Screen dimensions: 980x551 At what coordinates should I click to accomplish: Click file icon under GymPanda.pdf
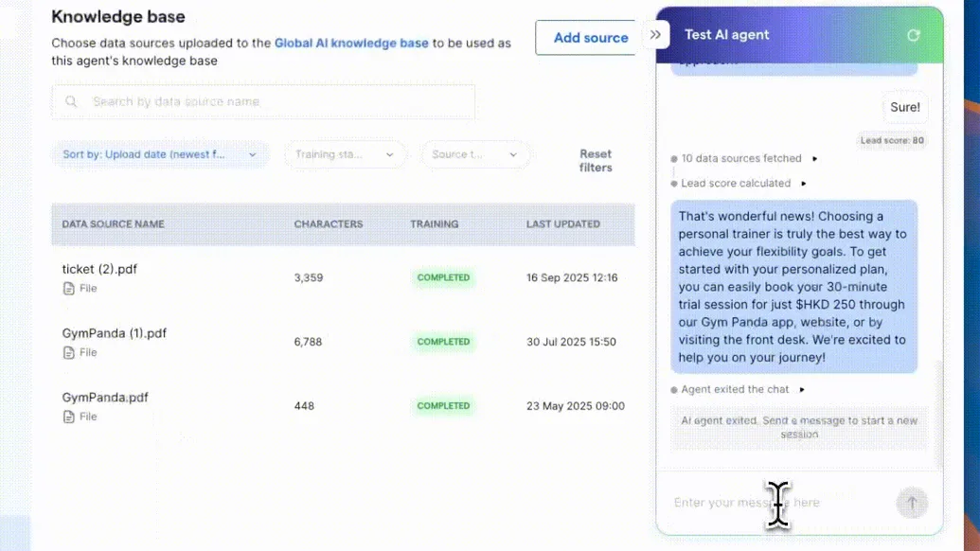(69, 417)
